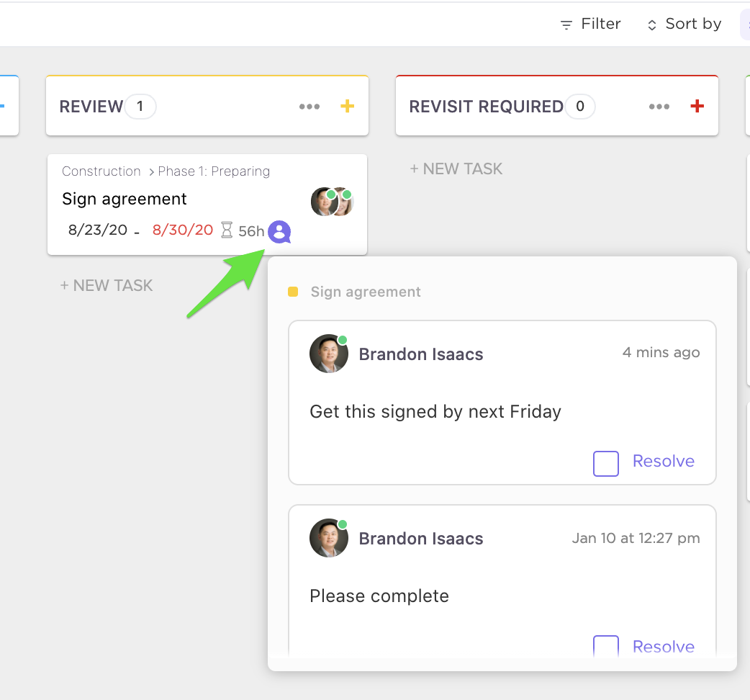
Task: Open the Sort by dropdown
Action: tap(684, 24)
